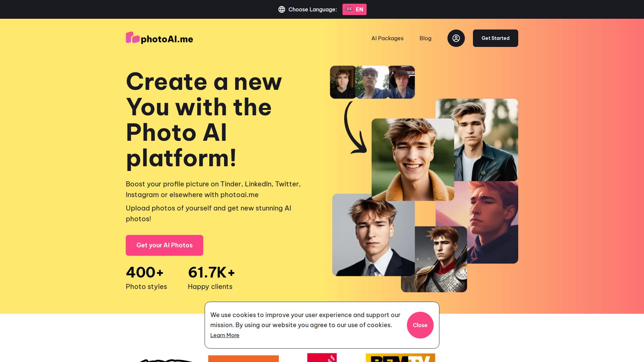Screen dimensions: 644x362
Task: Click the UK flag icon
Action: pos(349,9)
